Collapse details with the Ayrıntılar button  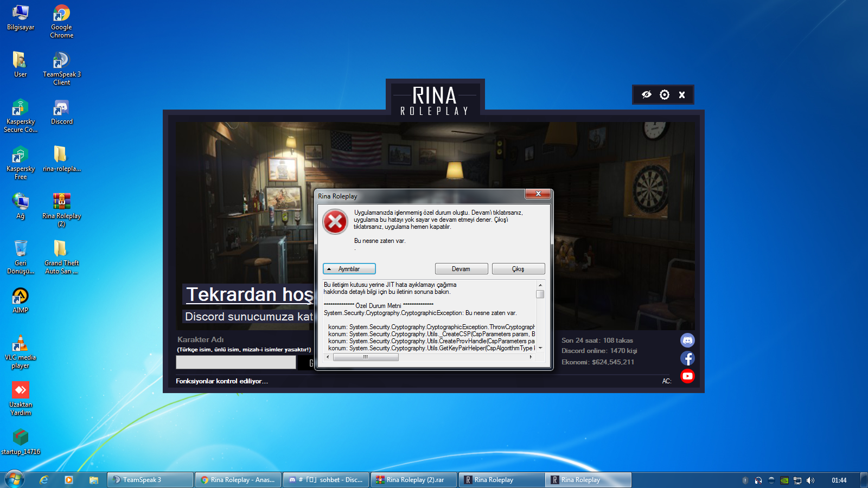pos(349,269)
